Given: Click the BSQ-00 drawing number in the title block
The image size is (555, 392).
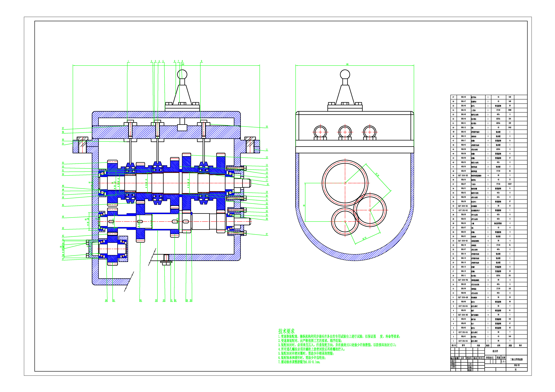Looking at the screenshot, I should [x=517, y=365].
